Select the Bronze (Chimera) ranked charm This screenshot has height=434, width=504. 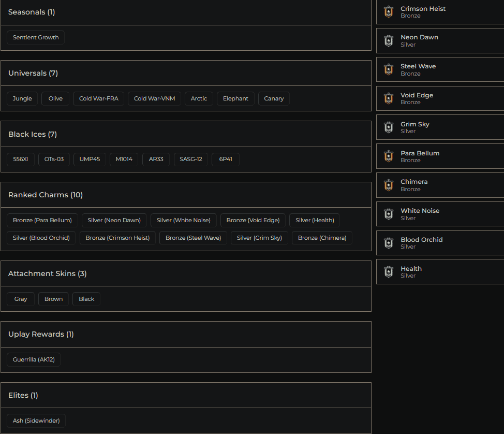tap(322, 238)
